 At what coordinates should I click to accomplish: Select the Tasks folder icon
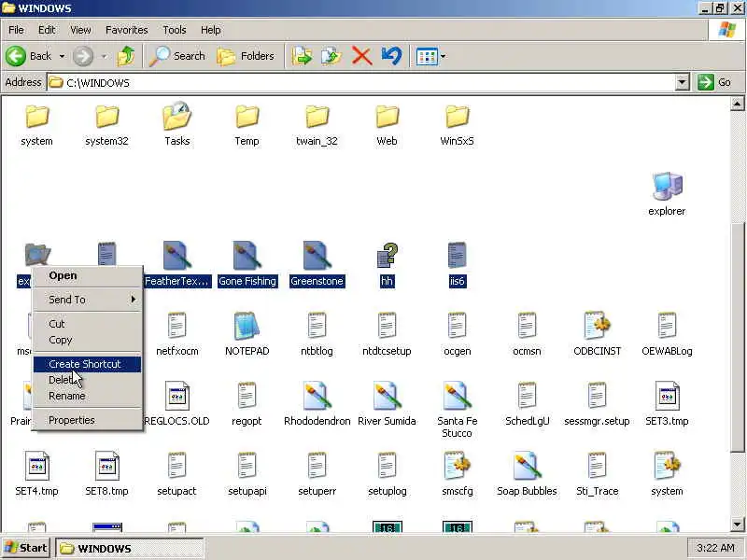[x=176, y=116]
